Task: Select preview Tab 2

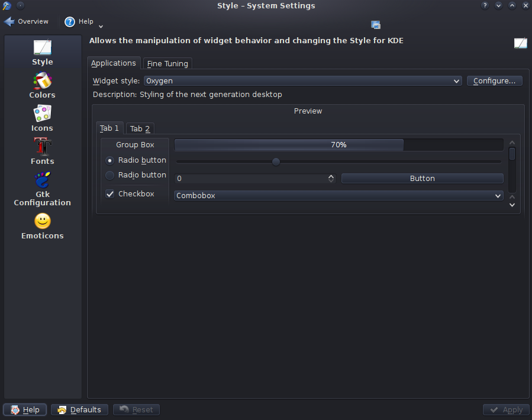Action: coord(140,128)
